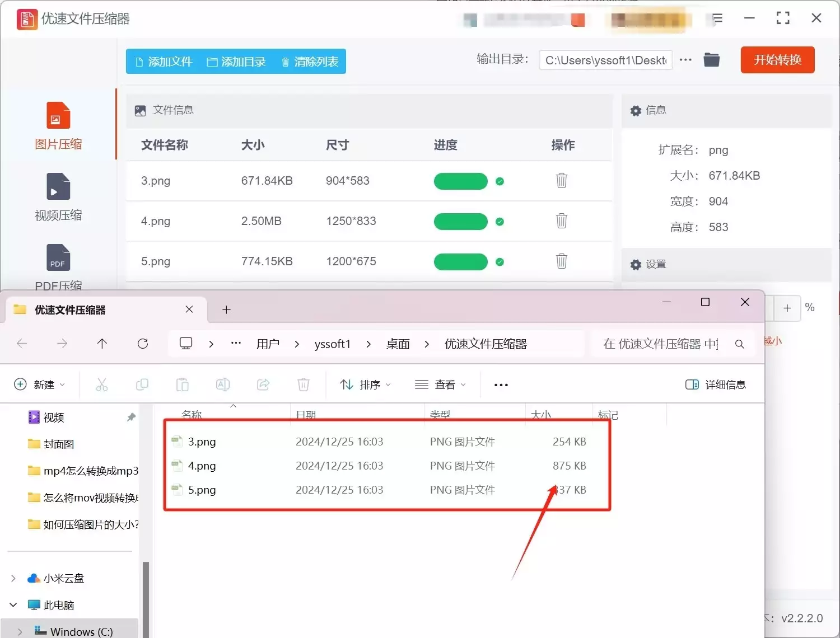Screen dimensions: 840x638
Task: Refresh the Explorer folder view
Action: [143, 344]
